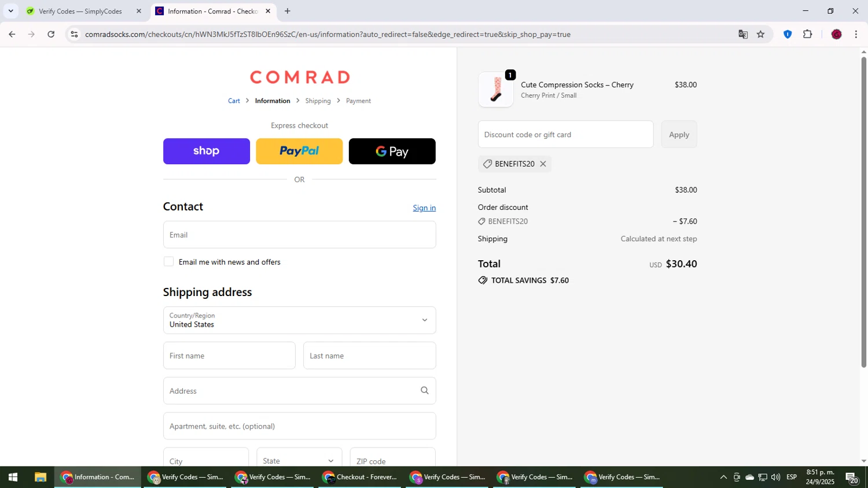Viewport: 868px width, 488px height.
Task: Open the Chrome profile avatar
Action: click(x=836, y=35)
